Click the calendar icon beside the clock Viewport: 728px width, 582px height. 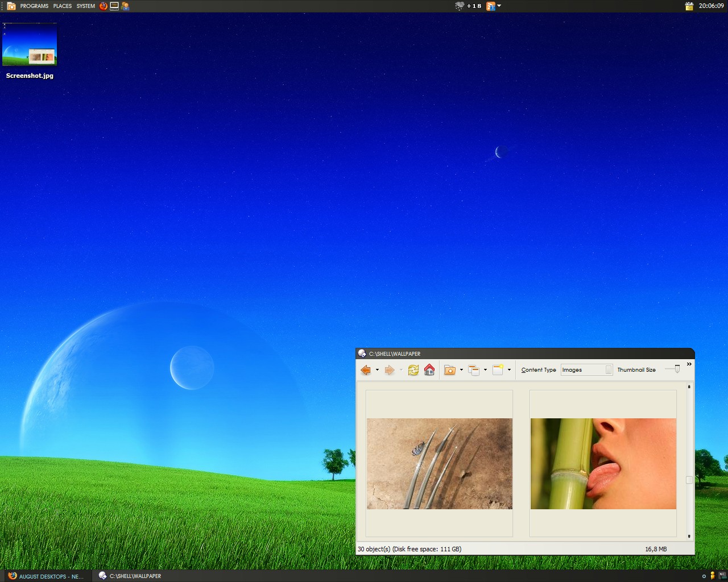[x=689, y=6]
